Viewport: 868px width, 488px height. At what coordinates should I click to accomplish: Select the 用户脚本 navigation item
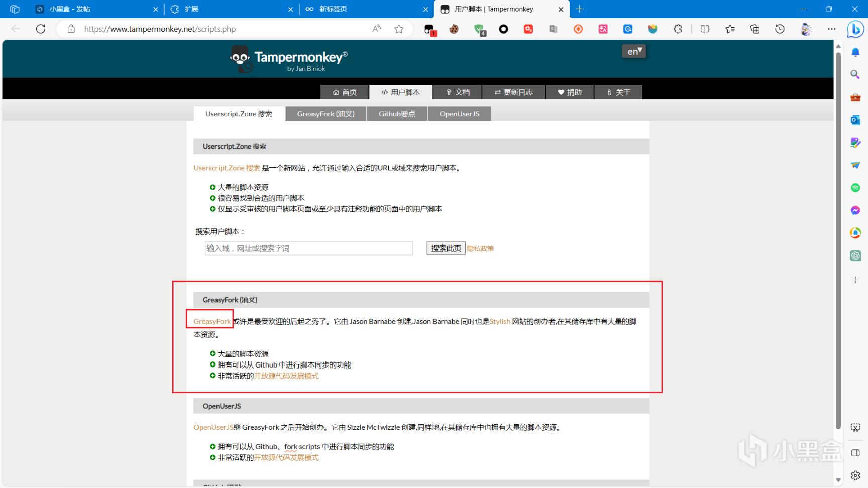(x=401, y=92)
